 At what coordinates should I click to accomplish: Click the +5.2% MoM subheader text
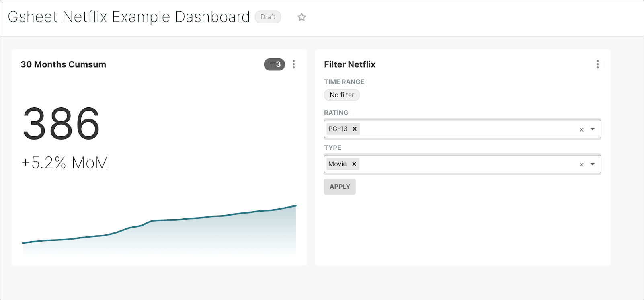[65, 163]
